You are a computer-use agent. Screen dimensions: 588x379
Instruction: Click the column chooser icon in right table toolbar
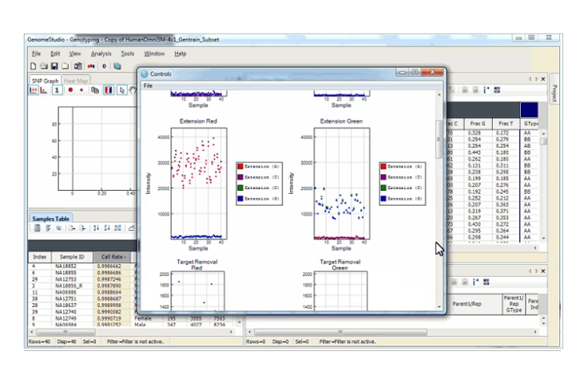[x=498, y=90]
